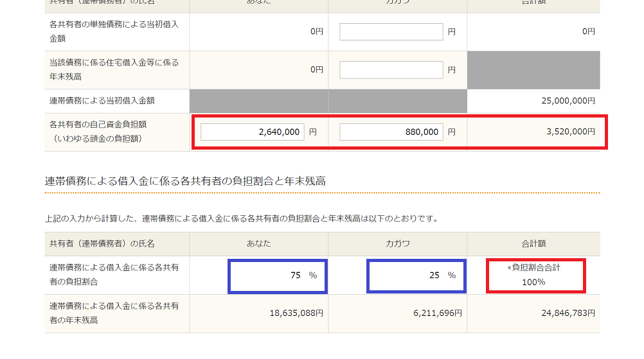
Task: Click the 当該債務に係る住宅借入金等に係る年末残高 row label
Action: coord(114,70)
